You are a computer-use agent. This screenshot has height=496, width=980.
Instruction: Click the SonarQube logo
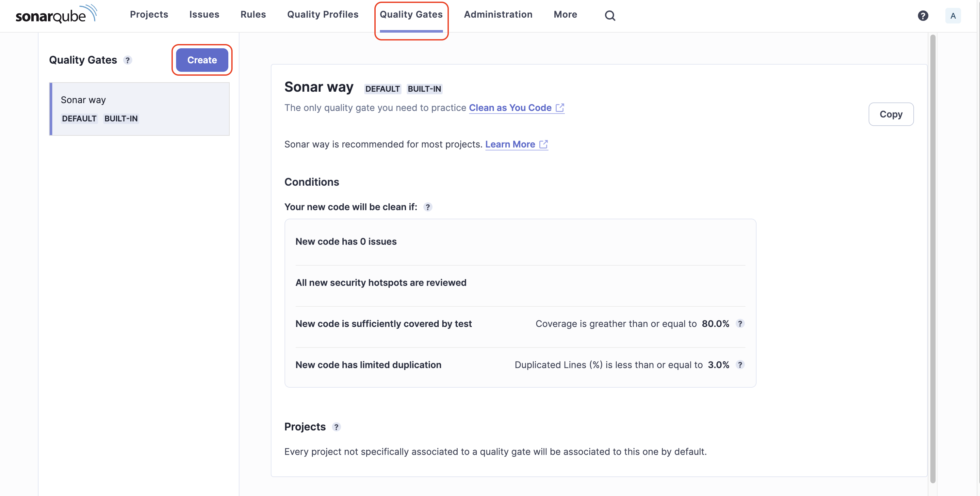click(56, 14)
